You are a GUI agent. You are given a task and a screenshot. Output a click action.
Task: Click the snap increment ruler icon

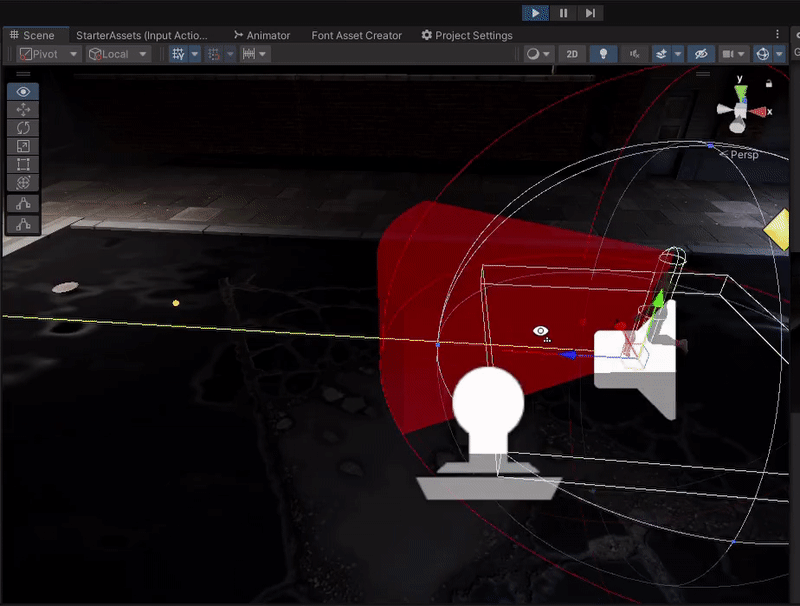248,54
